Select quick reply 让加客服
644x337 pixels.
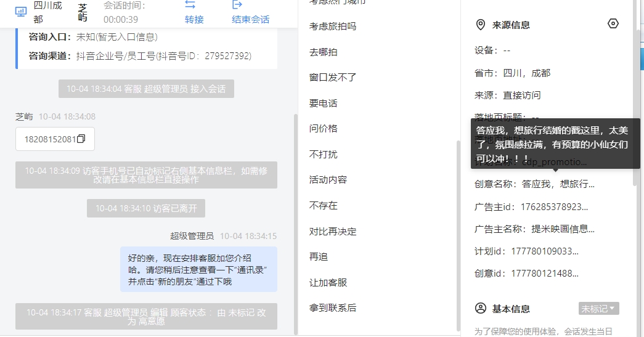point(328,282)
